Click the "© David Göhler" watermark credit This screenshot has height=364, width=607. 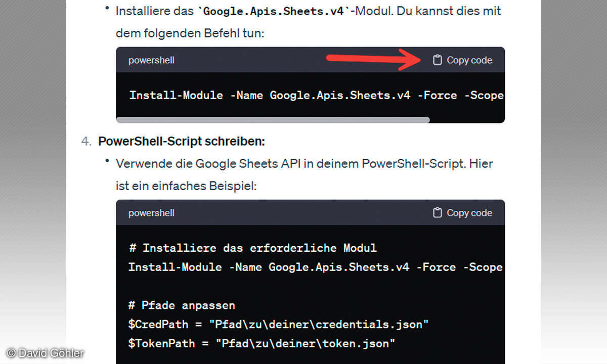[x=45, y=353]
